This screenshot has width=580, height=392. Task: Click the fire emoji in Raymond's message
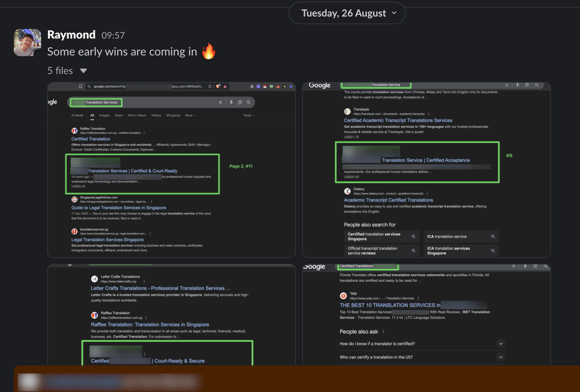coord(208,51)
